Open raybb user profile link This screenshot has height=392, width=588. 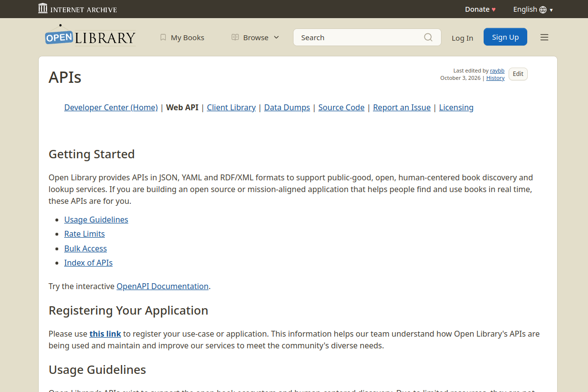[x=497, y=71]
